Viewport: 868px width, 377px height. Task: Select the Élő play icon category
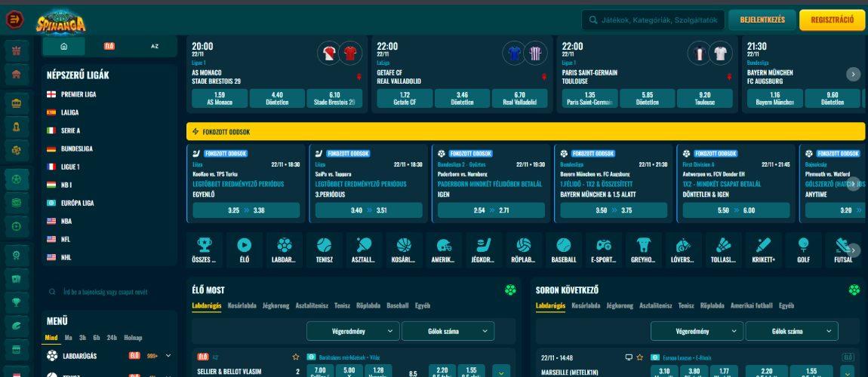pos(244,250)
